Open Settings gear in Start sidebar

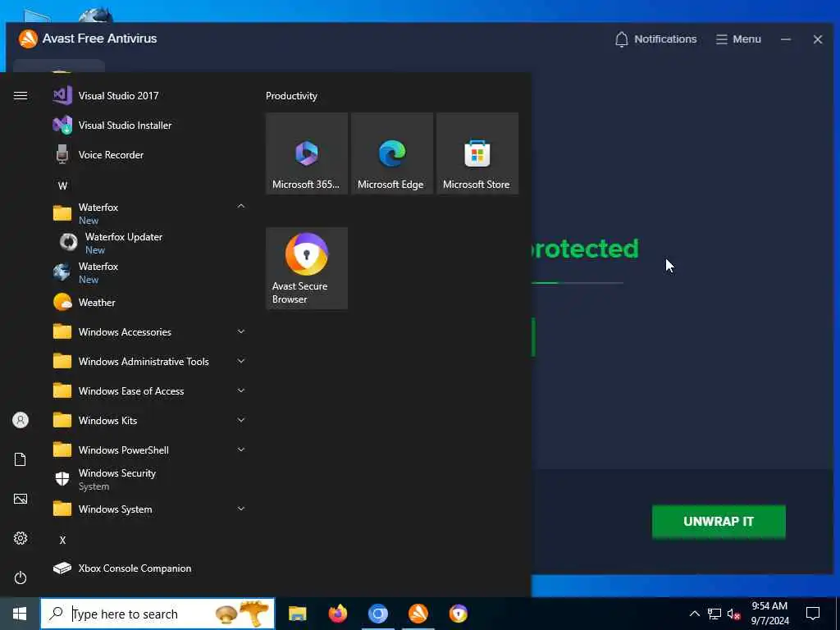click(x=21, y=538)
